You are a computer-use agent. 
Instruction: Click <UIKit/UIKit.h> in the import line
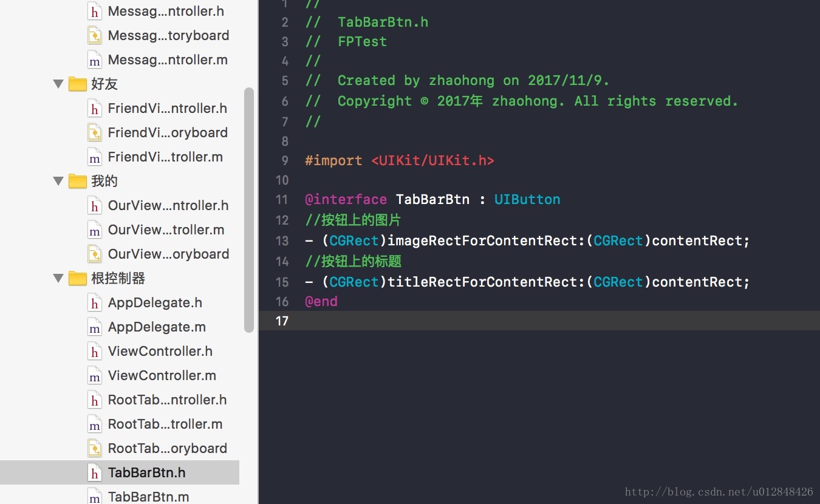coord(432,160)
